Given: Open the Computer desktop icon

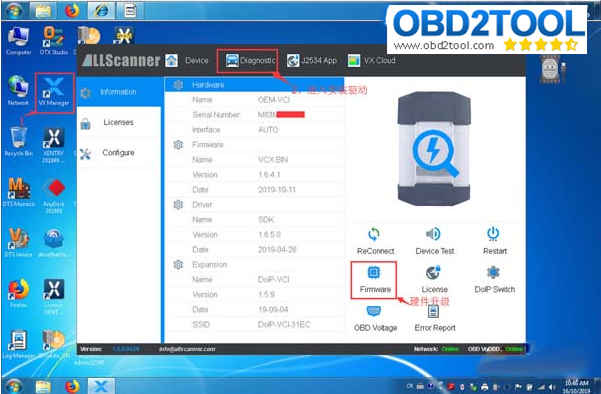Looking at the screenshot, I should (18, 41).
